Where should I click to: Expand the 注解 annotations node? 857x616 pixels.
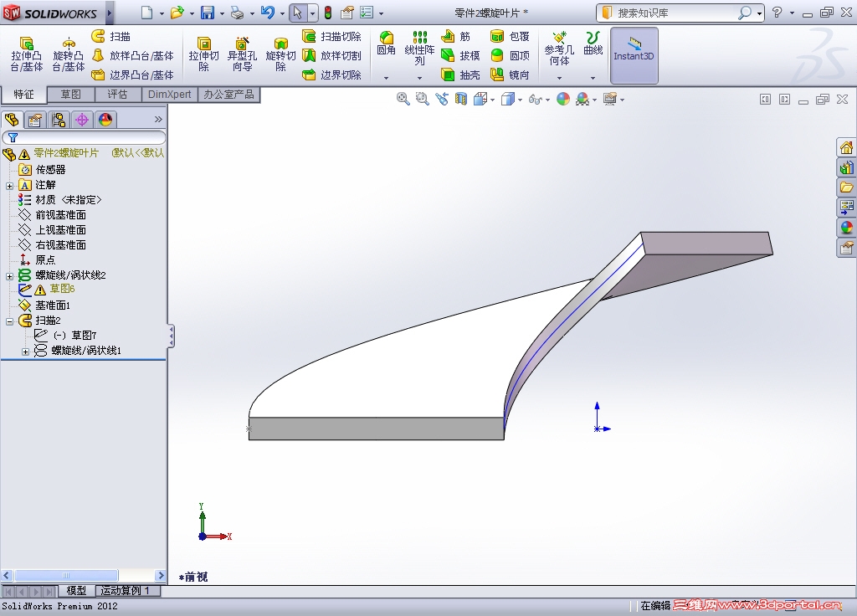point(9,186)
